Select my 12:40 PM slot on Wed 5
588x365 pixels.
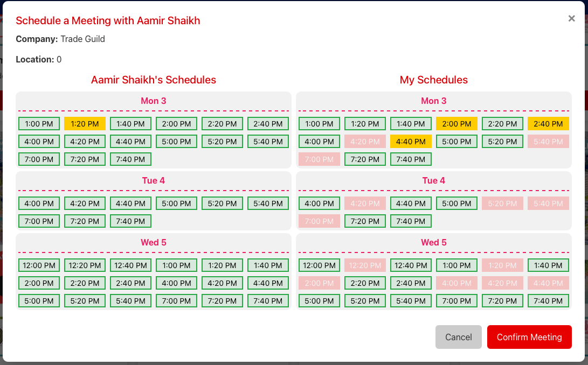411,265
